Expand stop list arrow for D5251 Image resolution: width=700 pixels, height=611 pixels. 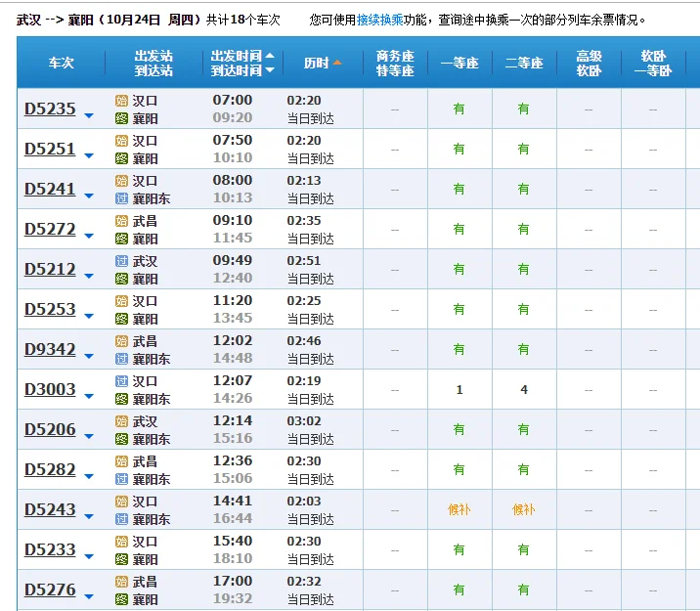pos(89,156)
